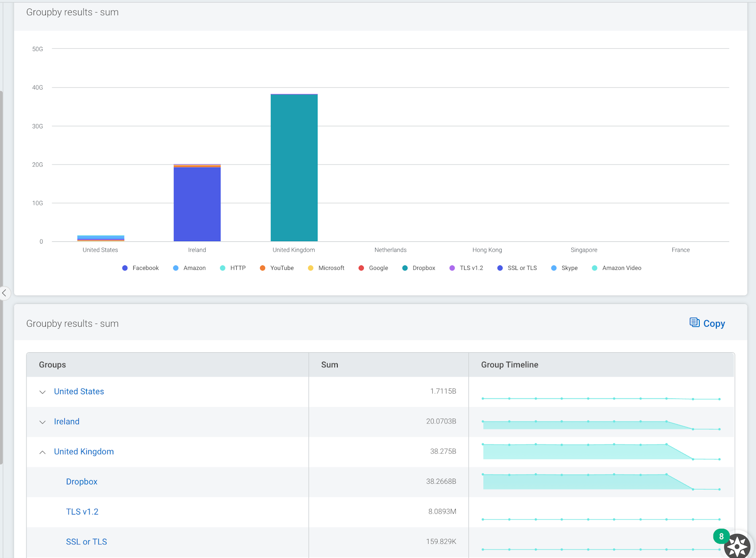Click the Copy icon in table header
This screenshot has width=756, height=558.
tap(694, 322)
